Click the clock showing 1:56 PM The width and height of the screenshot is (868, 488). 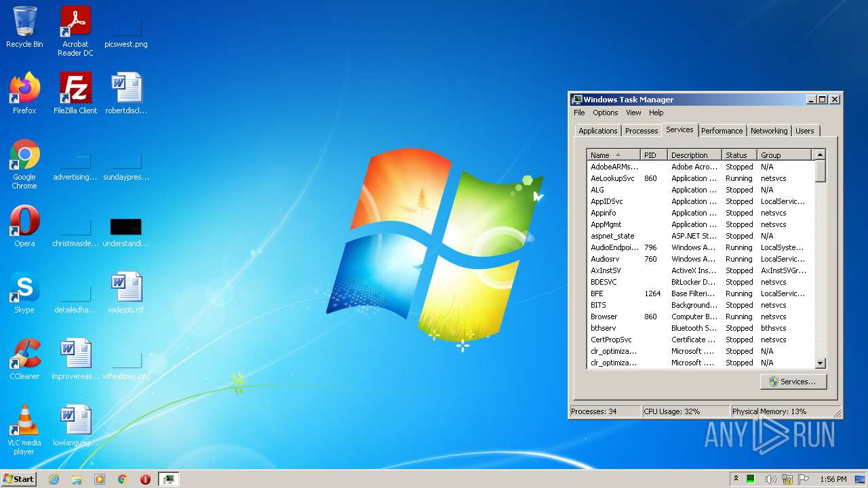point(833,479)
